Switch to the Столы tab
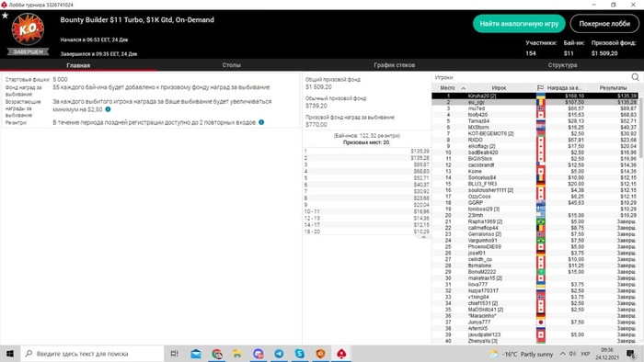Image resolution: width=644 pixels, height=362 pixels. pos(231,65)
